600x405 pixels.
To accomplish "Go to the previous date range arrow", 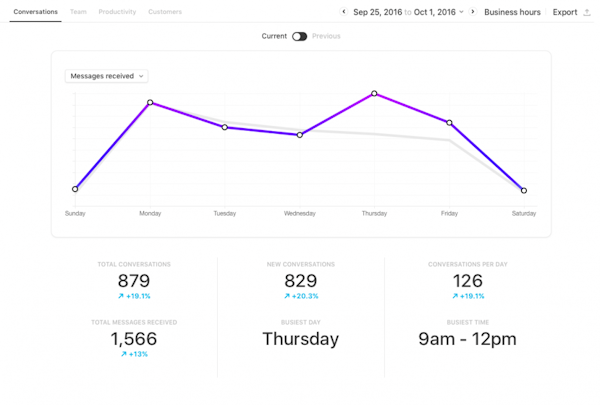I will click(x=344, y=12).
